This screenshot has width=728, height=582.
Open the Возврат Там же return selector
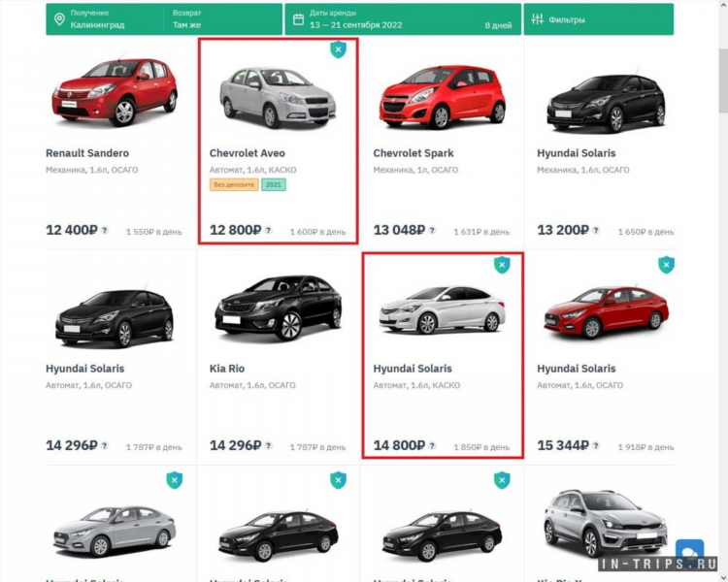coord(224,19)
